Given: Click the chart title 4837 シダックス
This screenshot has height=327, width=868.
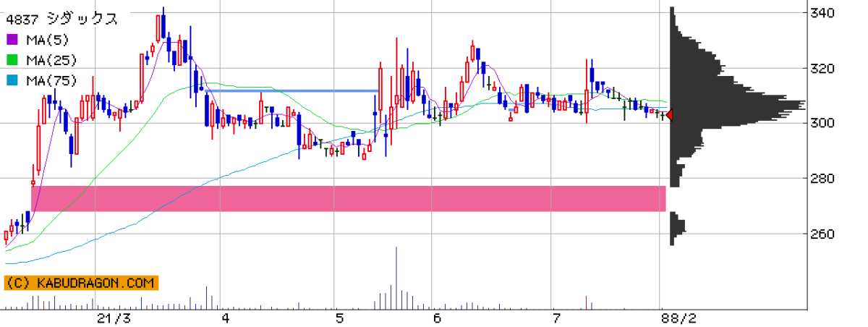Looking at the screenshot, I should pos(61,20).
